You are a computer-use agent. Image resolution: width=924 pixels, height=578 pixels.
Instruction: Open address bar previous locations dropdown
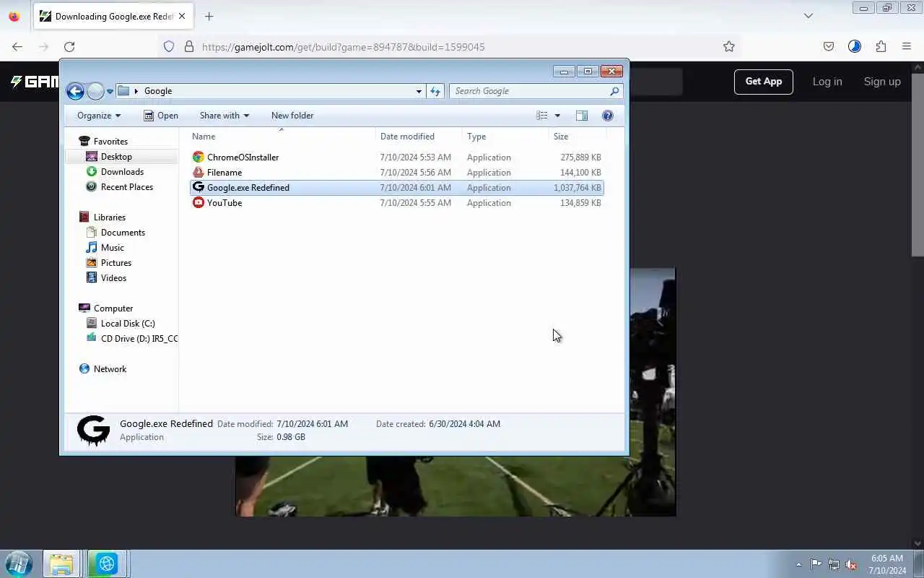(x=419, y=91)
